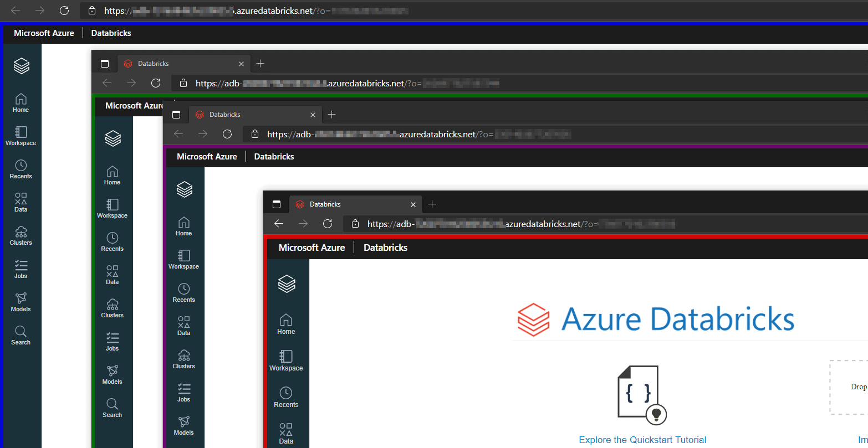Open Jobs in the purple-bordered window sidebar
Image resolution: width=868 pixels, height=448 pixels.
[x=183, y=393]
